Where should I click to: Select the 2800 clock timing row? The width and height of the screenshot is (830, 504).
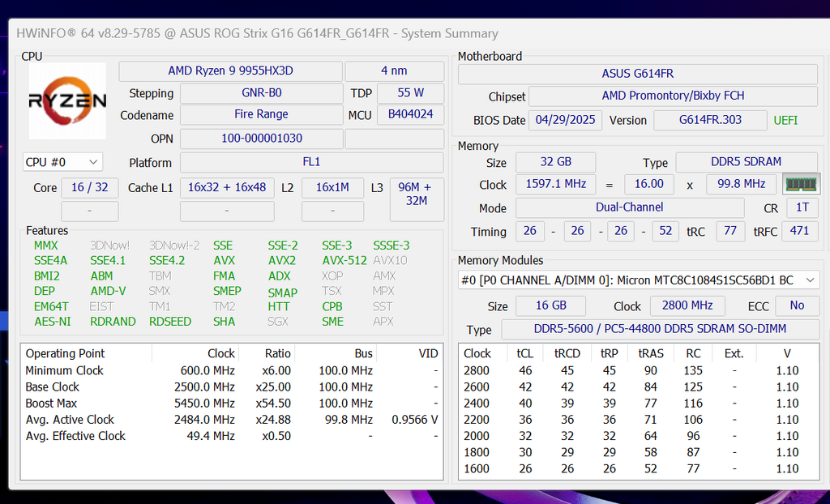[639, 370]
